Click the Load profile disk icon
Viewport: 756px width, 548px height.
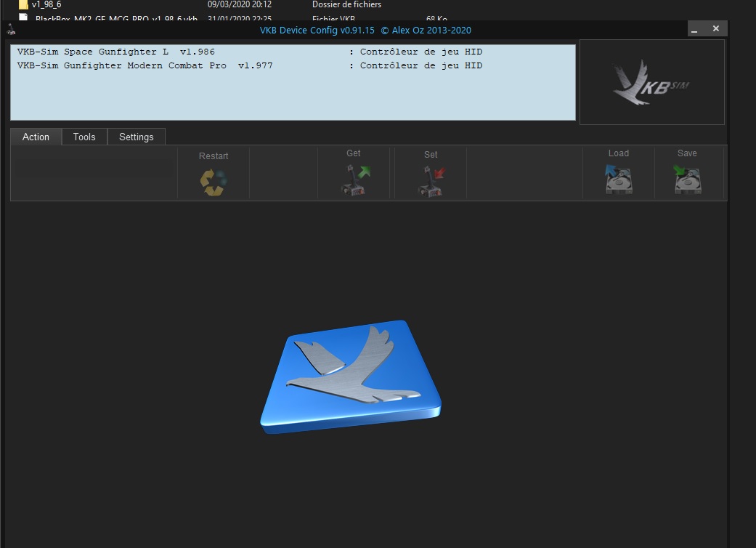point(619,179)
